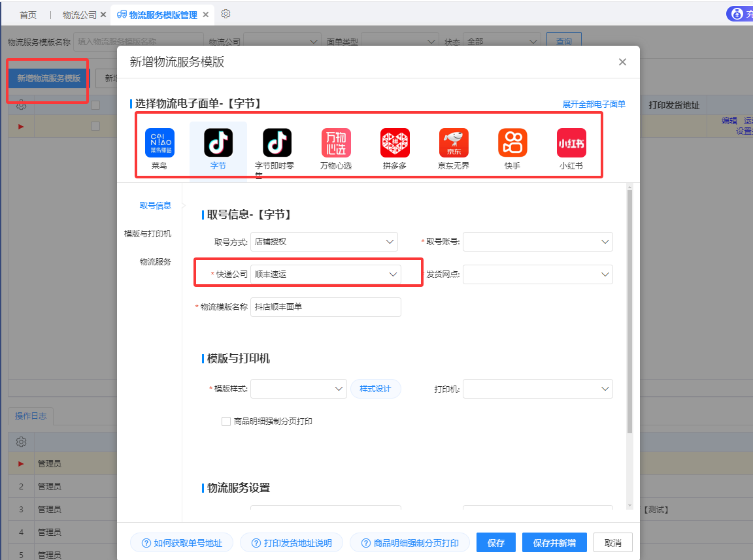Click the 编辑 link in the background table
753x560 pixels.
729,120
